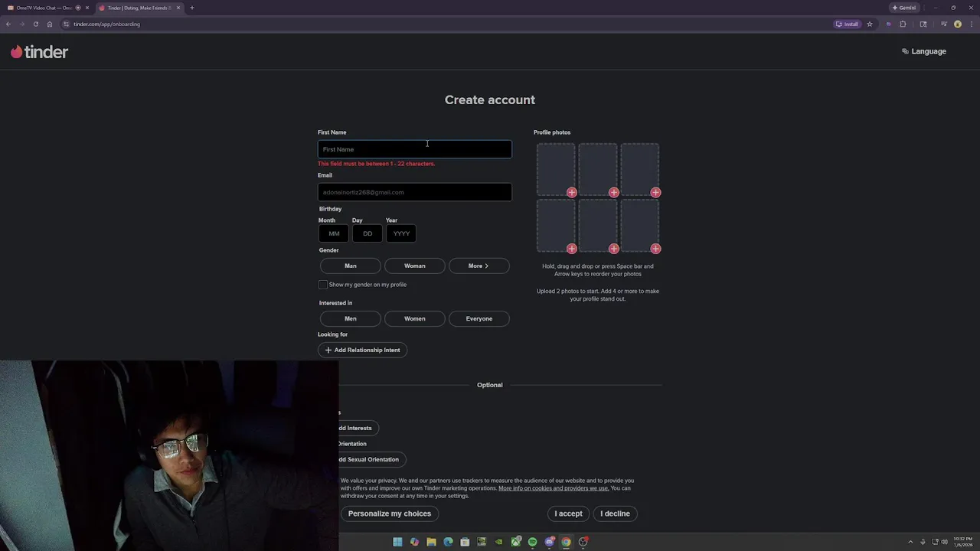Image resolution: width=980 pixels, height=551 pixels.
Task: Open Xbox app from taskbar
Action: pos(515,542)
